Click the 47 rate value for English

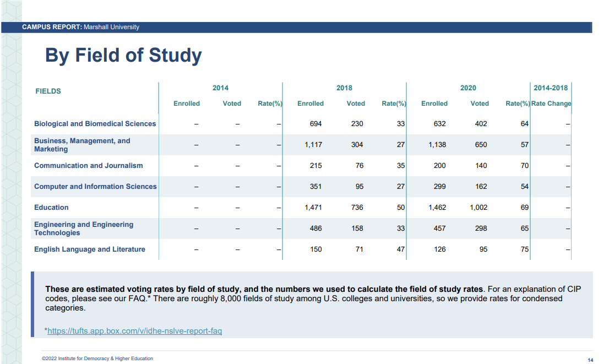tap(401, 249)
